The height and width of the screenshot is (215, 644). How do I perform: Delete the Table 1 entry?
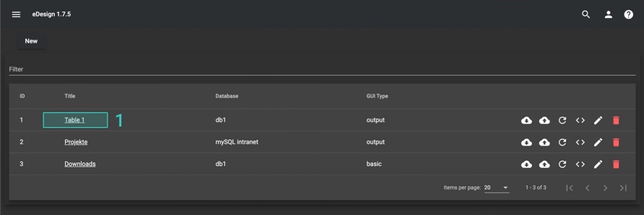[x=616, y=121]
